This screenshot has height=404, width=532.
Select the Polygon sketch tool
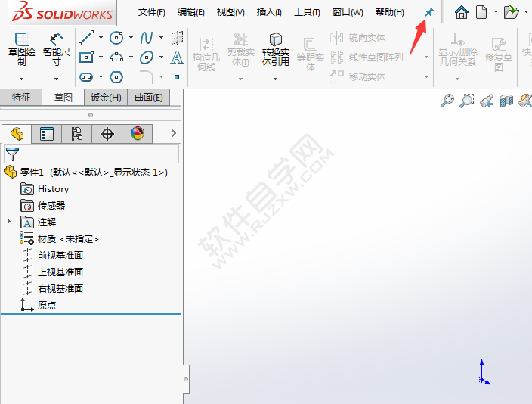[116, 77]
